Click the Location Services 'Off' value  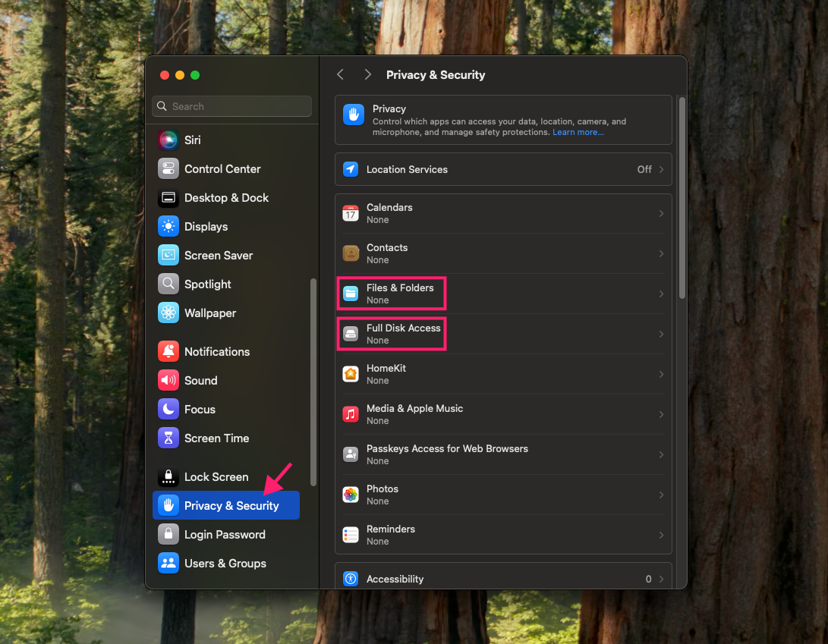[644, 169]
